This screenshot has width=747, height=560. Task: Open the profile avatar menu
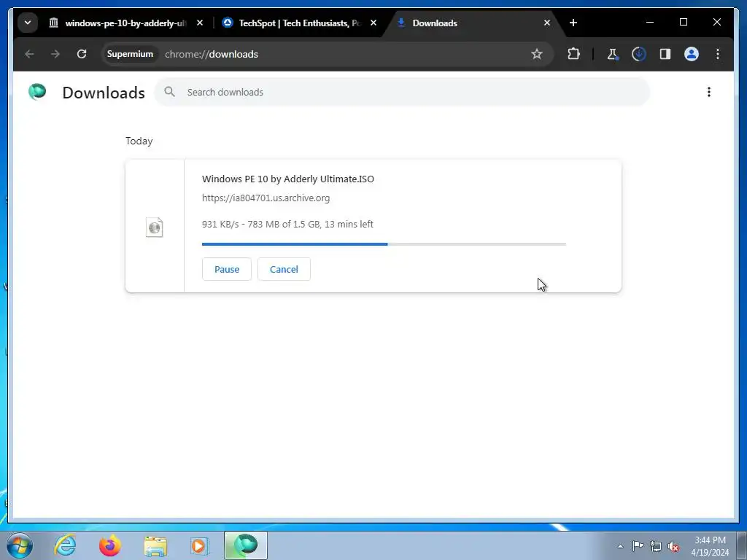(692, 54)
